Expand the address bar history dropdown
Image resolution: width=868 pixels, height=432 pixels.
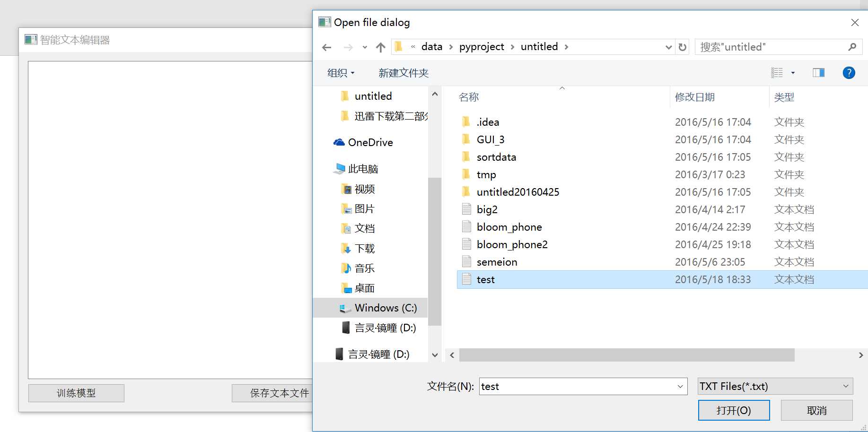point(668,47)
